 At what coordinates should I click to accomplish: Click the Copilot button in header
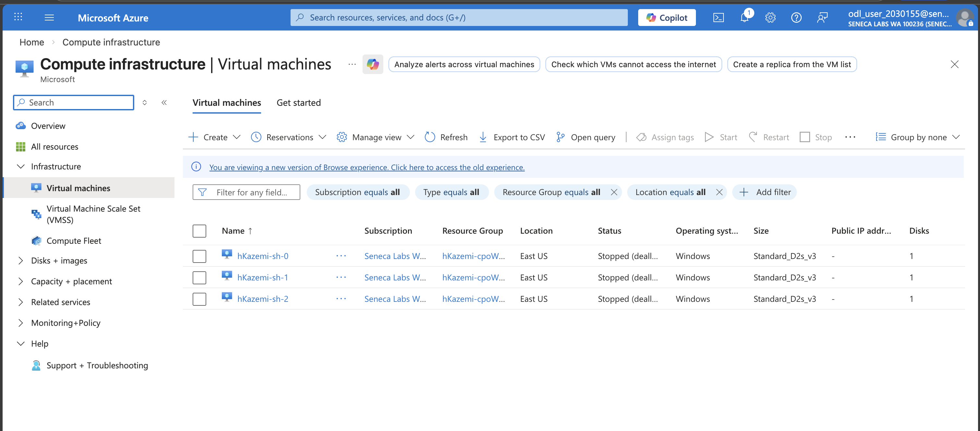click(667, 18)
